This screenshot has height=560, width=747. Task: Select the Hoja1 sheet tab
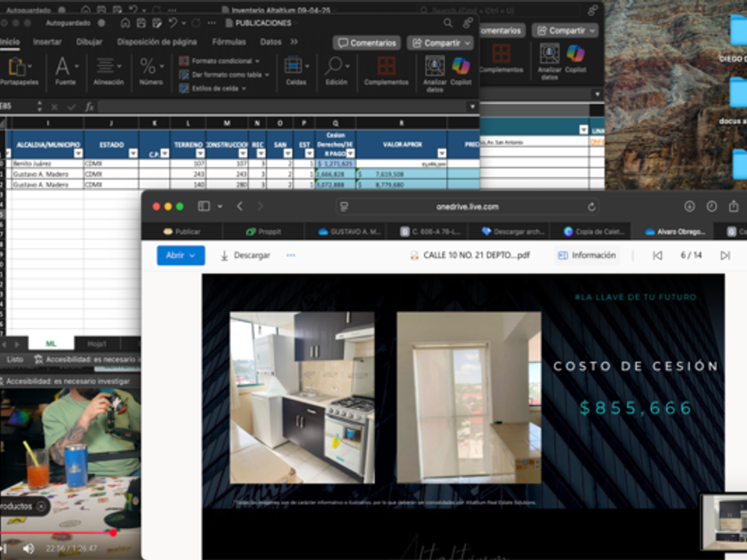click(x=96, y=343)
